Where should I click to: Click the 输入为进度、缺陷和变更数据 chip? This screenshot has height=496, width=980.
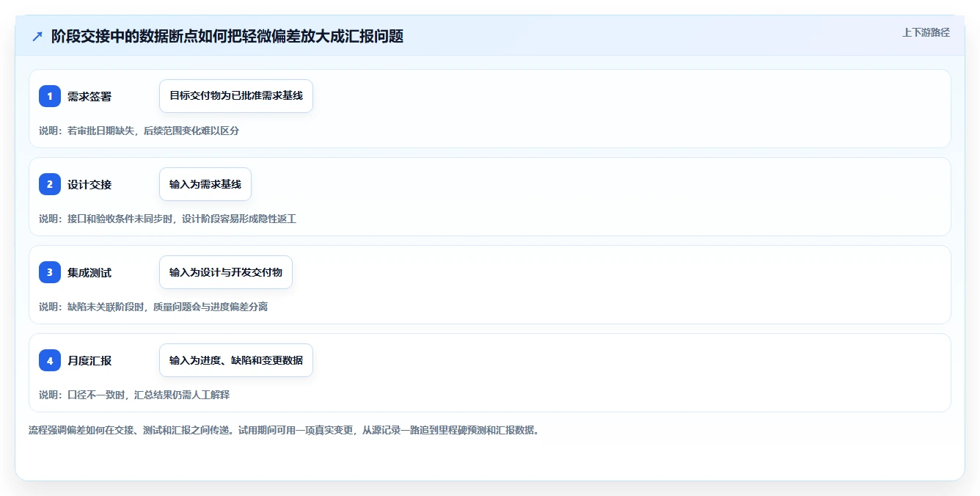tap(236, 360)
